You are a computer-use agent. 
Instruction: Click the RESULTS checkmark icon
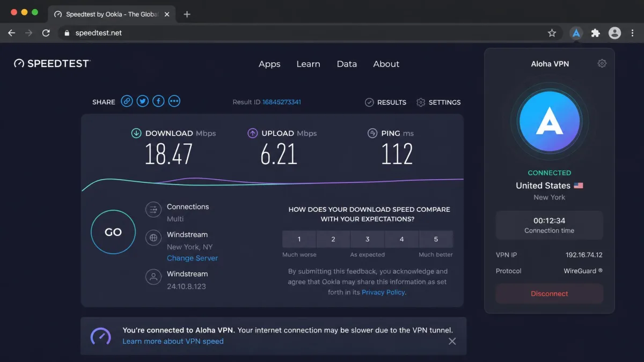tap(369, 102)
